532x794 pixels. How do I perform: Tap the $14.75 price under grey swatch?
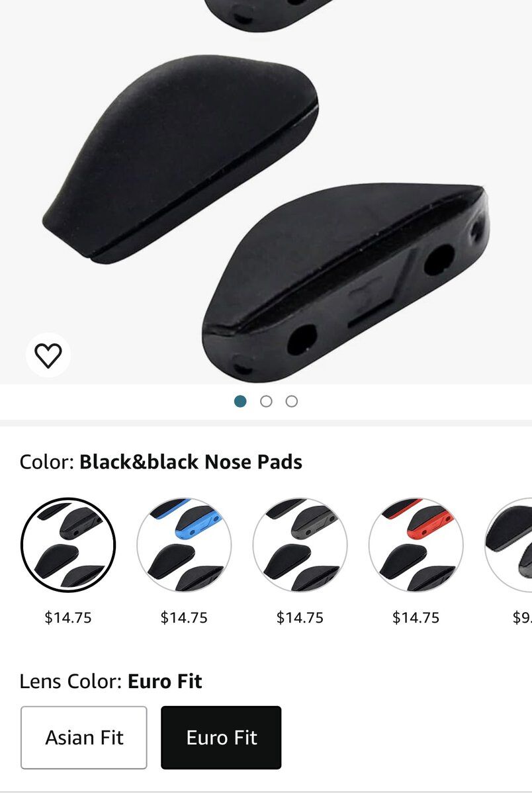pyautogui.click(x=300, y=617)
